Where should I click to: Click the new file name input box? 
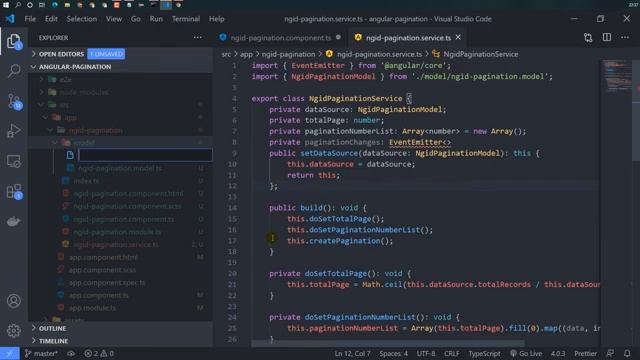click(x=145, y=155)
